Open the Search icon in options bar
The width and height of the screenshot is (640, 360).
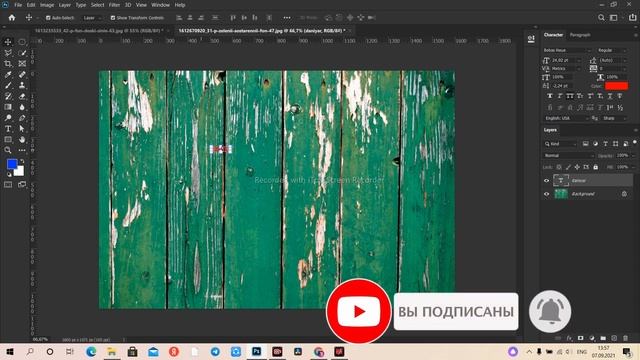(x=601, y=18)
